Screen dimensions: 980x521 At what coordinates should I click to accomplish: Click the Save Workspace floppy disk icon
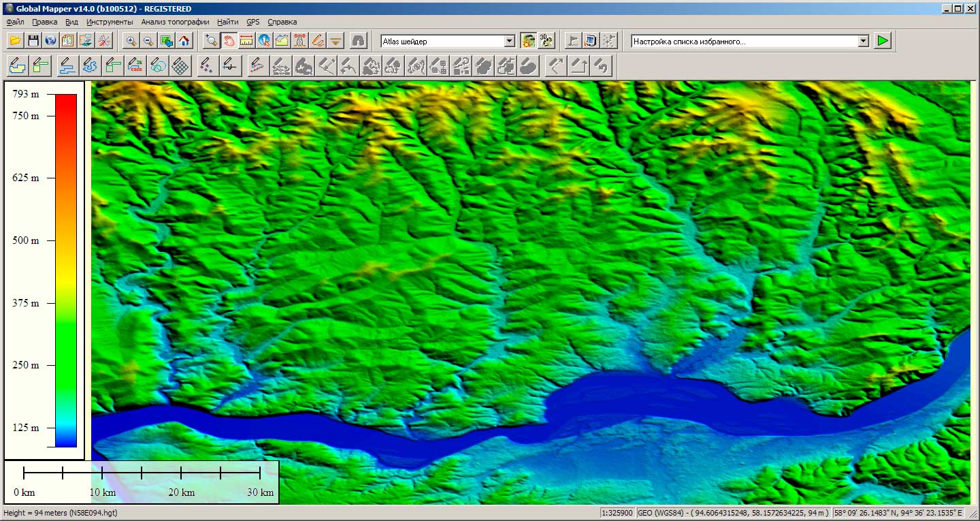33,41
